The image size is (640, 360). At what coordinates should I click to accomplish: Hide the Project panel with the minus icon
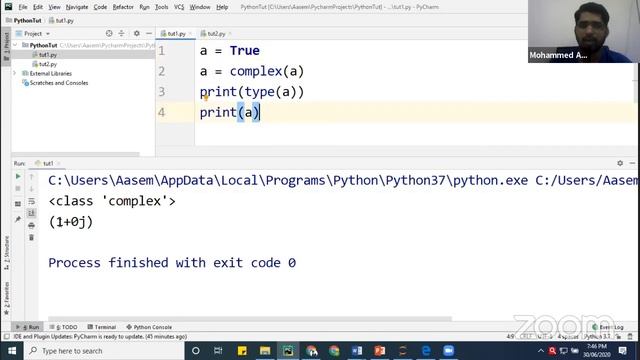[149, 33]
